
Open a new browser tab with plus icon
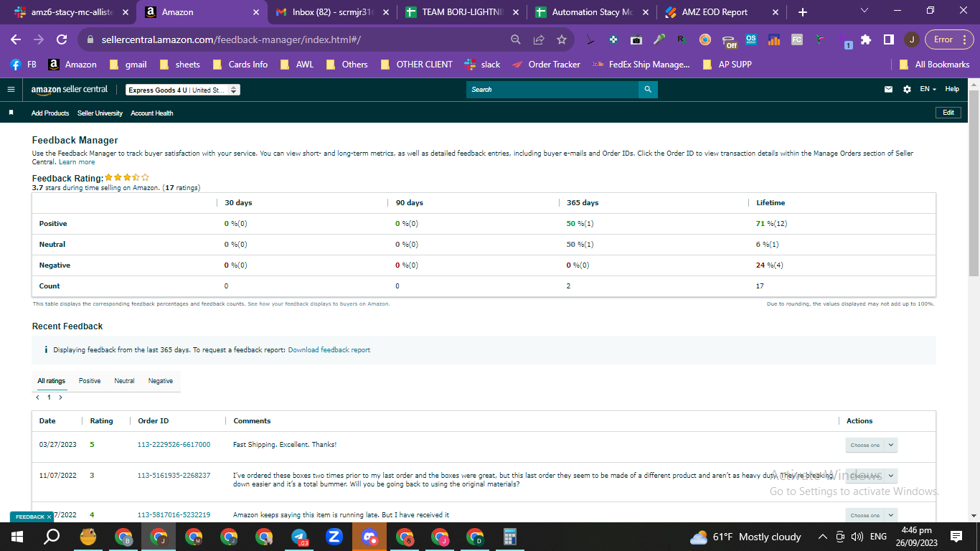(803, 12)
